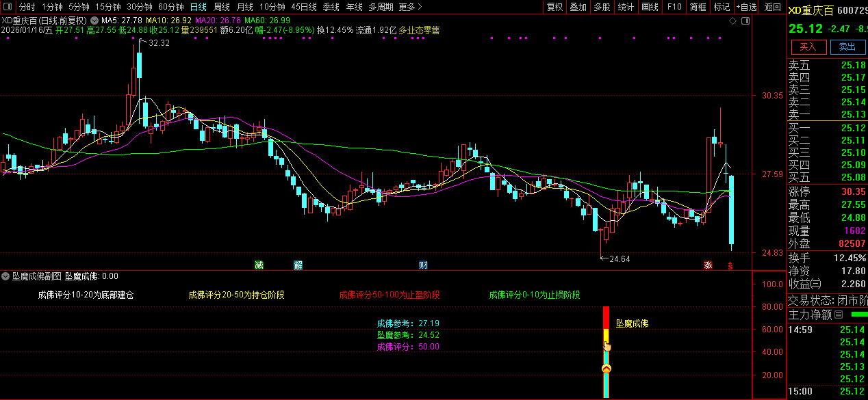Switch to the 日线 daily chart
Viewport: 868px width, 400px height.
coord(199,7)
